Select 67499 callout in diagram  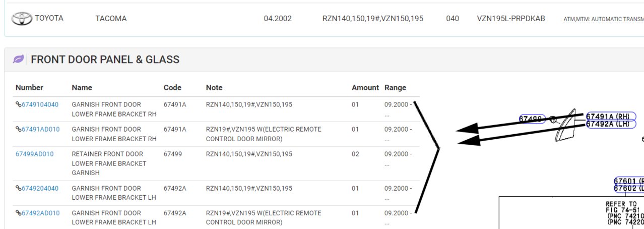click(x=532, y=119)
